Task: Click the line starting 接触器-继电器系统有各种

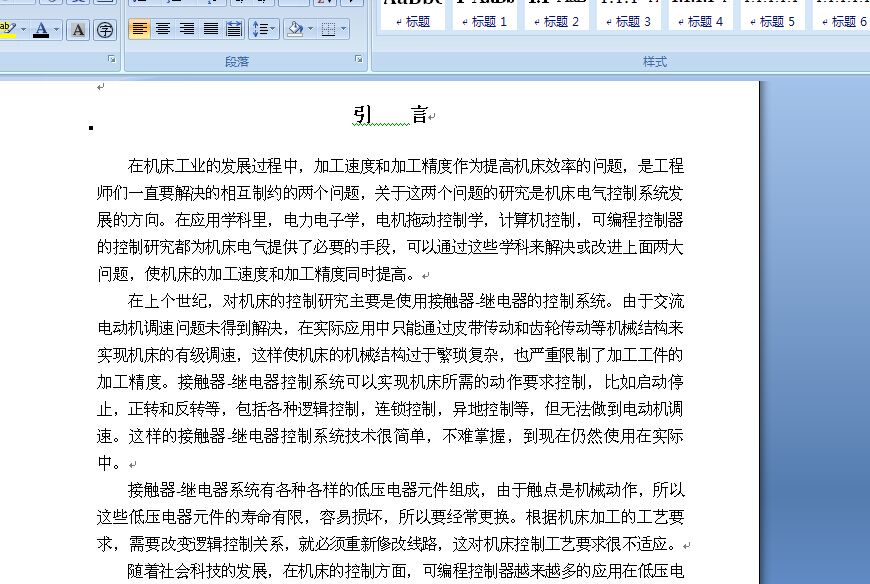Action: pos(406,490)
